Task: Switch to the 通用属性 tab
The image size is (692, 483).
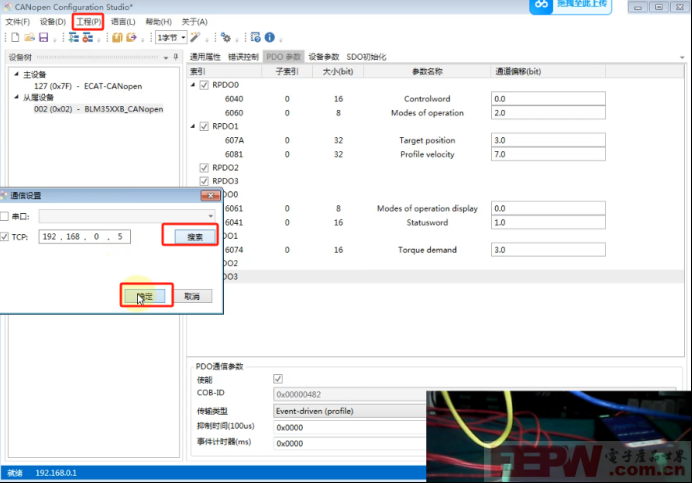Action: tap(205, 57)
